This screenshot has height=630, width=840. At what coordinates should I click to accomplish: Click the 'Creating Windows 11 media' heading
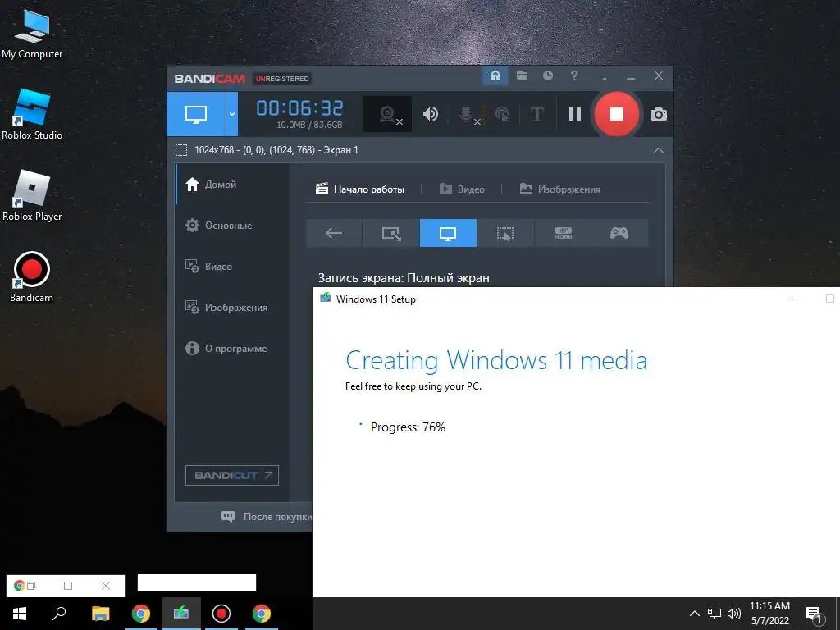click(496, 361)
